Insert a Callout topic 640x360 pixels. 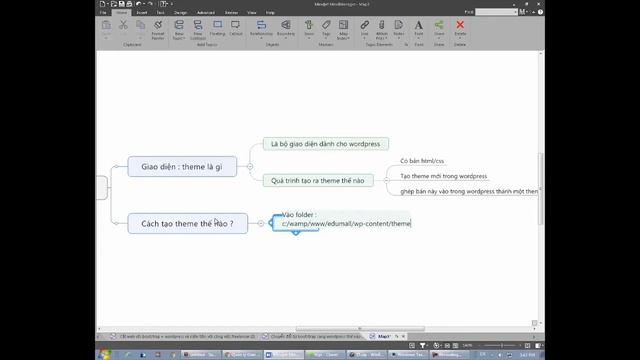point(236,28)
